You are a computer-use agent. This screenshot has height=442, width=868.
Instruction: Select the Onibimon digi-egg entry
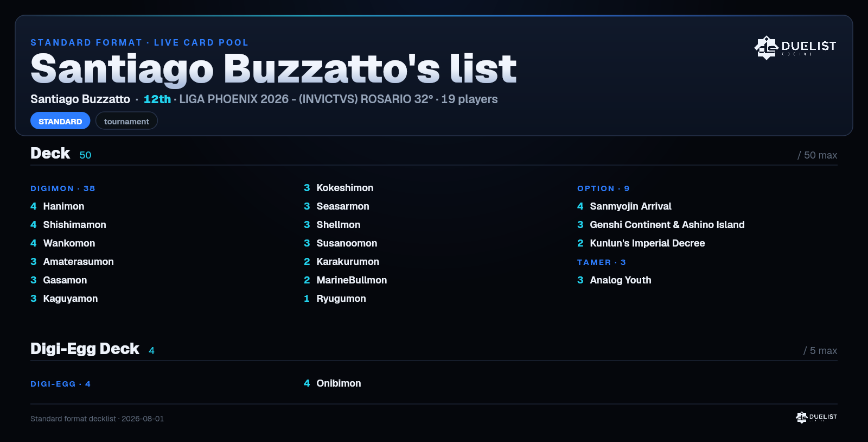333,383
